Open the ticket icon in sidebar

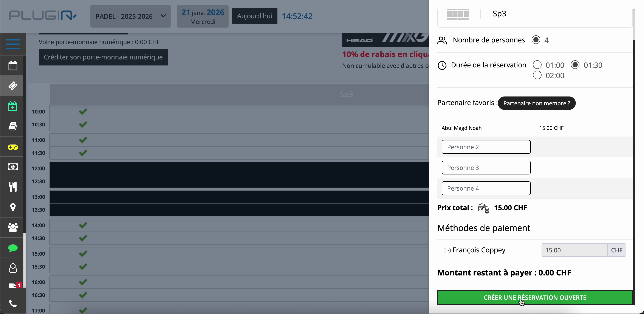click(x=13, y=86)
